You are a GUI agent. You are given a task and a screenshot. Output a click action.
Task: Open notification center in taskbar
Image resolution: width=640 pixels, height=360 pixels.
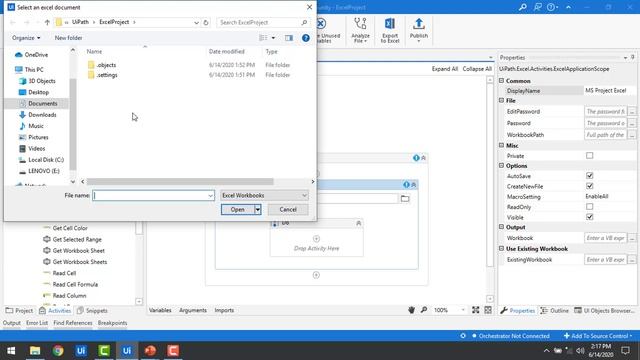click(625, 351)
